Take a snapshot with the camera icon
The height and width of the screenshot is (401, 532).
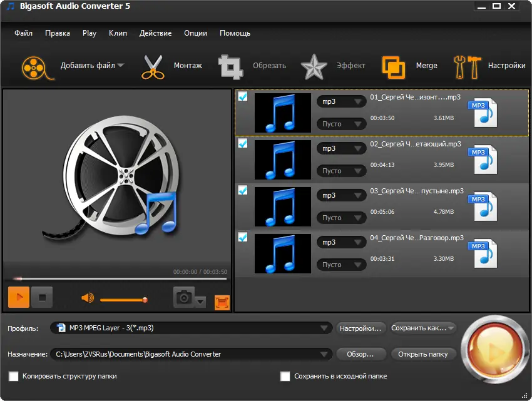(x=184, y=297)
